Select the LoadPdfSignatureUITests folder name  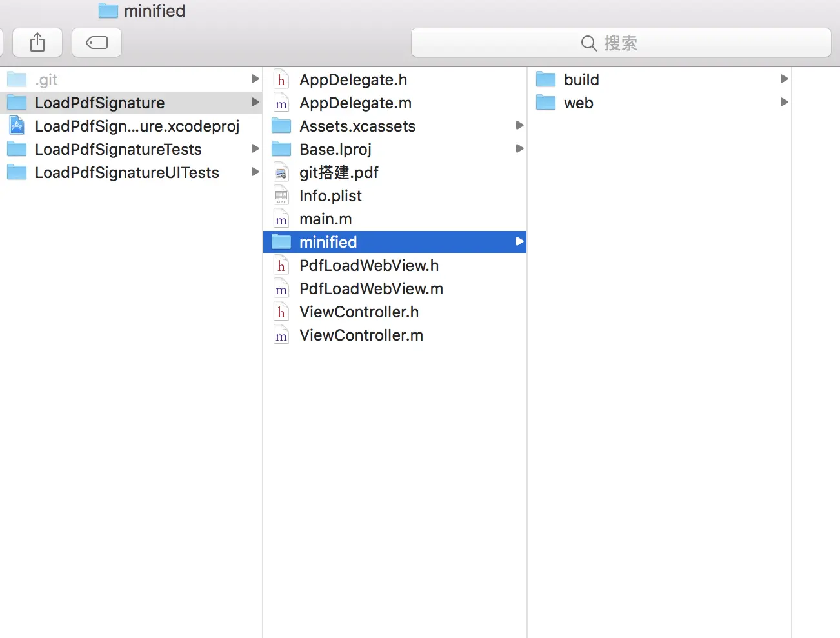(127, 173)
